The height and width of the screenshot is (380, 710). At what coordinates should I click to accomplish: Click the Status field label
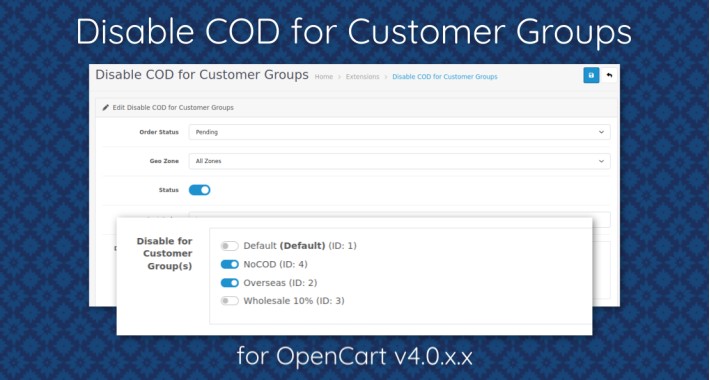tap(169, 190)
